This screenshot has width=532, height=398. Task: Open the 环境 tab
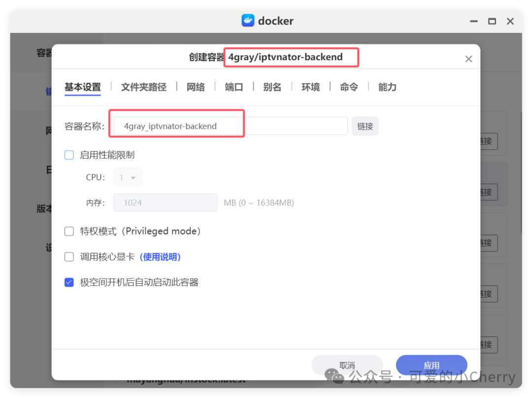(x=311, y=87)
